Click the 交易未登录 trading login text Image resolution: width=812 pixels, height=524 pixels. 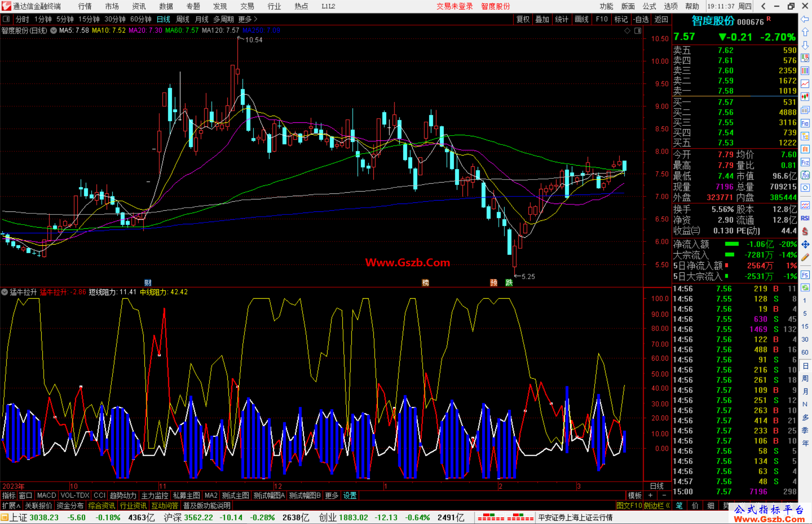click(x=454, y=6)
